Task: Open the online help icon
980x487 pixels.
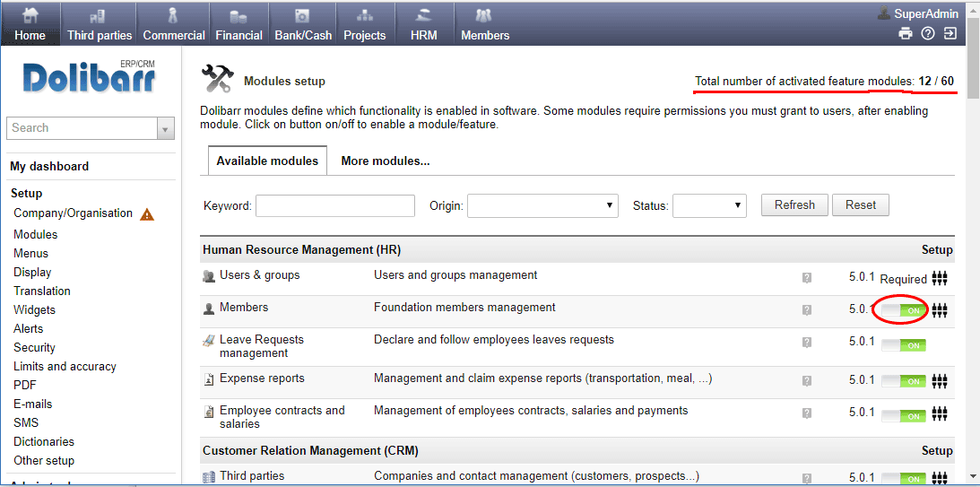Action: click(x=928, y=34)
